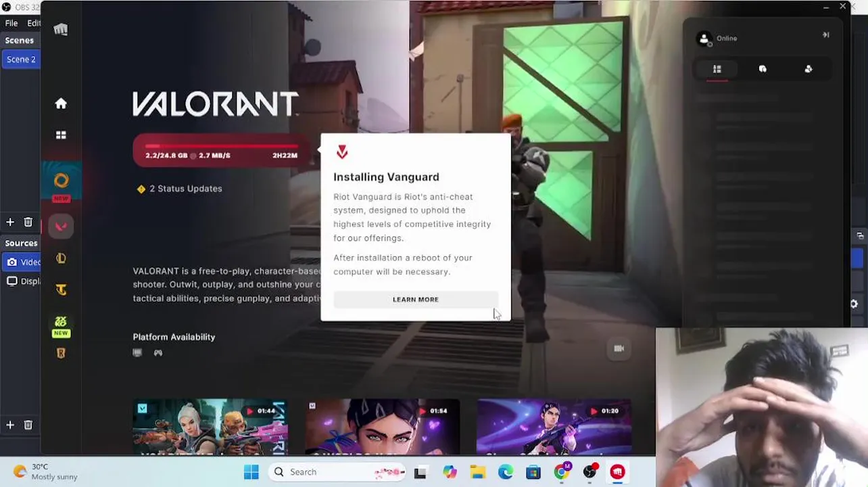Screen dimensions: 868x487
Task: Add a source with the OBS plus icon
Action: [10, 425]
